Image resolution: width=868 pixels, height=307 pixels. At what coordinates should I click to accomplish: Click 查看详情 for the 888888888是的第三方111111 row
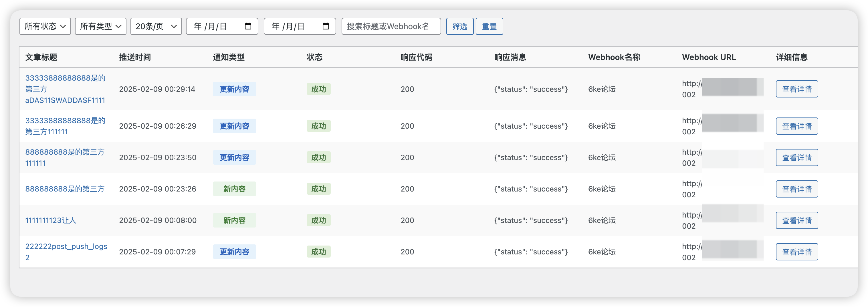point(796,157)
